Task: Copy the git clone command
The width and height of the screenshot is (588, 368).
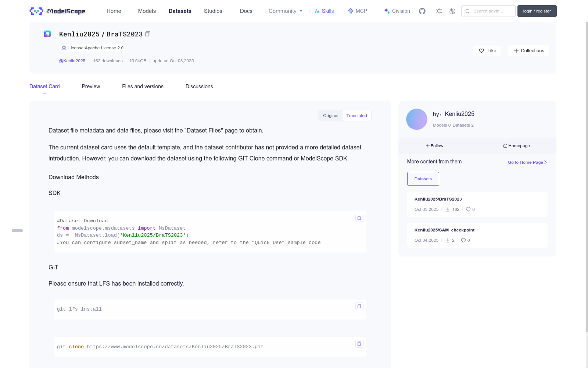Action: [359, 344]
